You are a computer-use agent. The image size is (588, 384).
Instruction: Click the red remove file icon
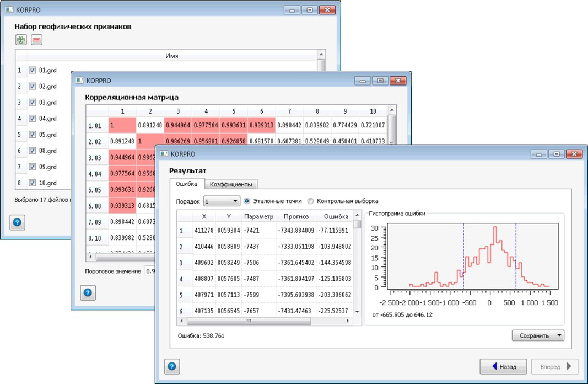[x=36, y=40]
